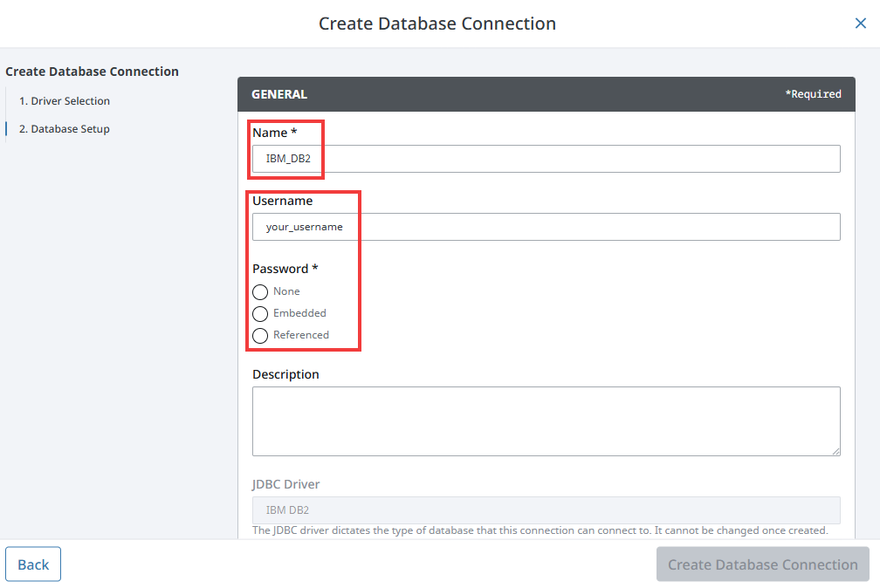The image size is (880, 588).
Task: Select the Referenced password radio button
Action: coord(260,336)
